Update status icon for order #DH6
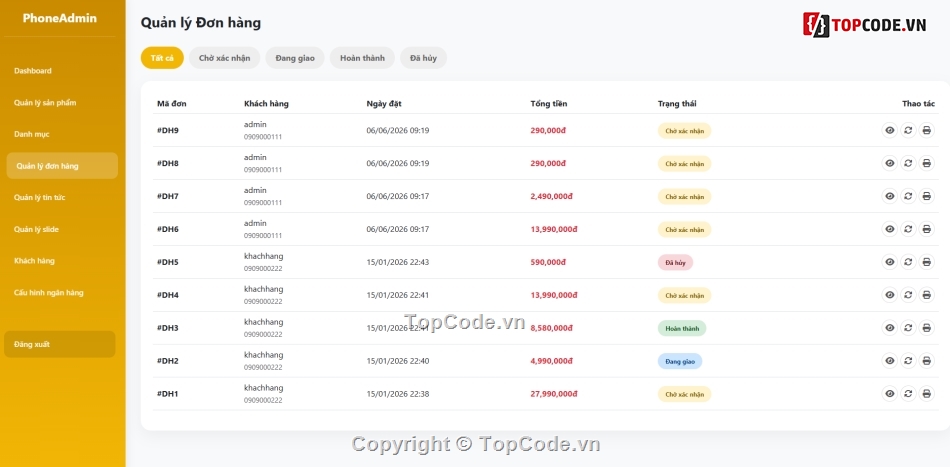Image resolution: width=950 pixels, height=467 pixels. pos(908,229)
